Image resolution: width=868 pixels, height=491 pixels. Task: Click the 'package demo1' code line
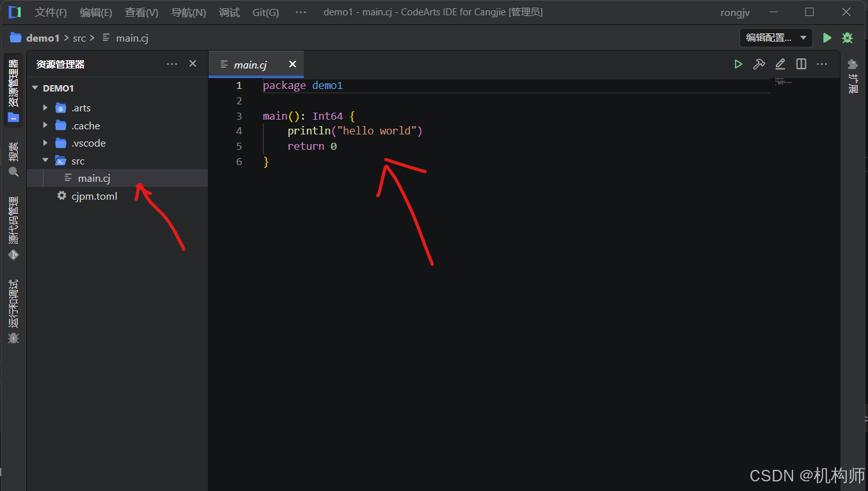tap(303, 85)
